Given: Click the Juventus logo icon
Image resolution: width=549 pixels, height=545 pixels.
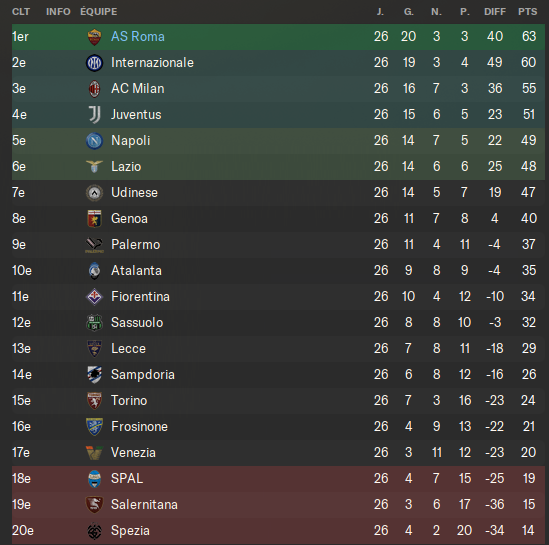Looking at the screenshot, I should click(x=95, y=115).
